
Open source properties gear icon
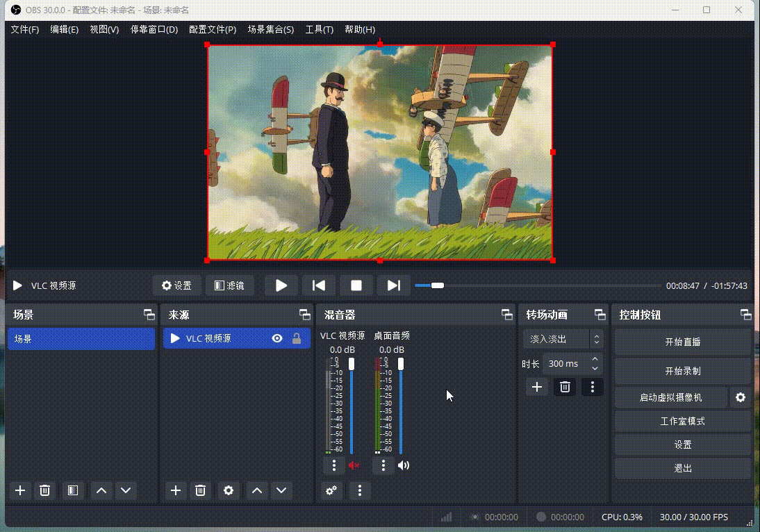click(229, 490)
